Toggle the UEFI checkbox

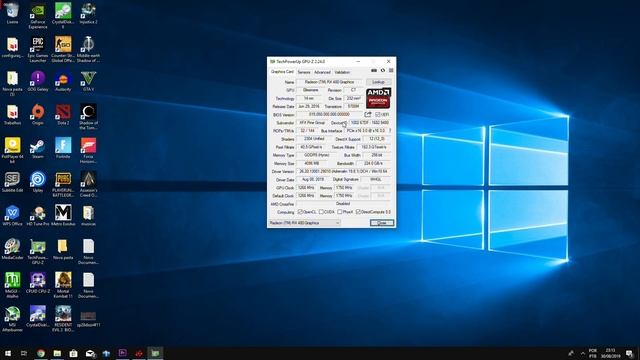[378, 115]
